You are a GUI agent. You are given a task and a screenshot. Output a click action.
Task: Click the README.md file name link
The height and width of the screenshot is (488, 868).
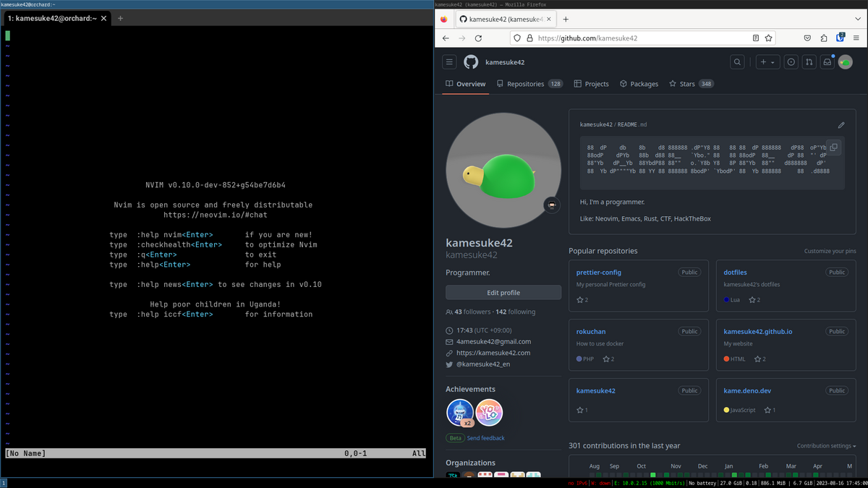(631, 125)
